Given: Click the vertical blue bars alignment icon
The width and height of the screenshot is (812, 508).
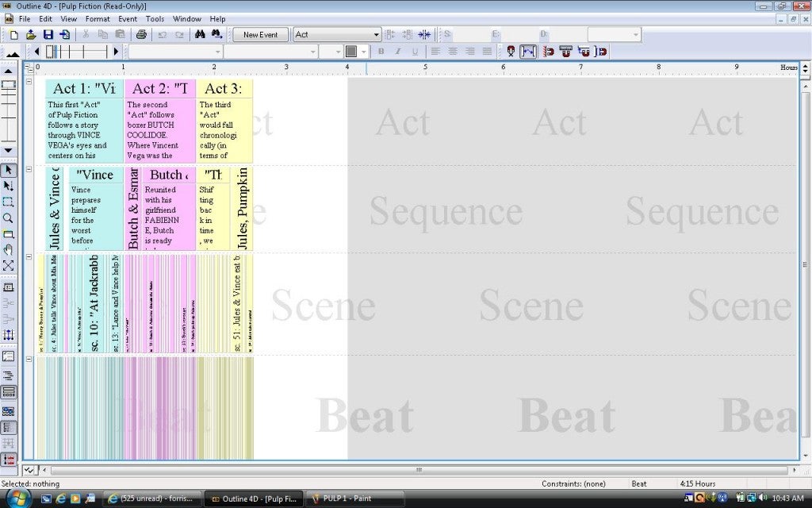Looking at the screenshot, I should click(x=8, y=335).
